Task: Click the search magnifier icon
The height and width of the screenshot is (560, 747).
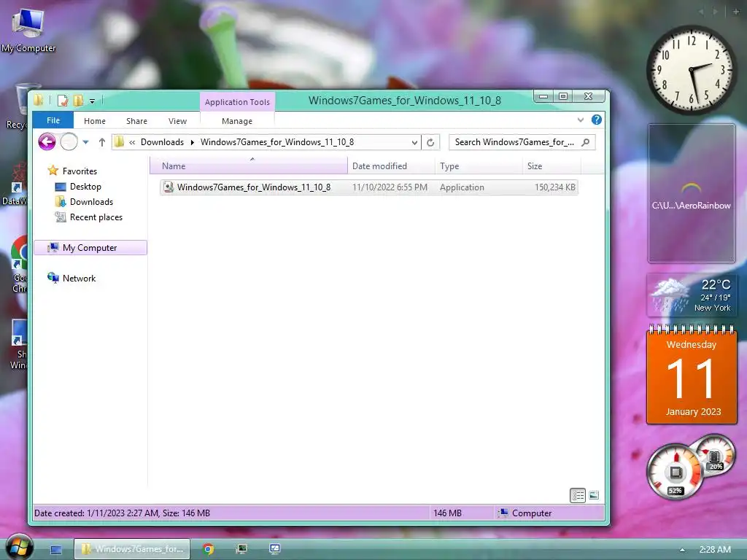Action: [586, 142]
